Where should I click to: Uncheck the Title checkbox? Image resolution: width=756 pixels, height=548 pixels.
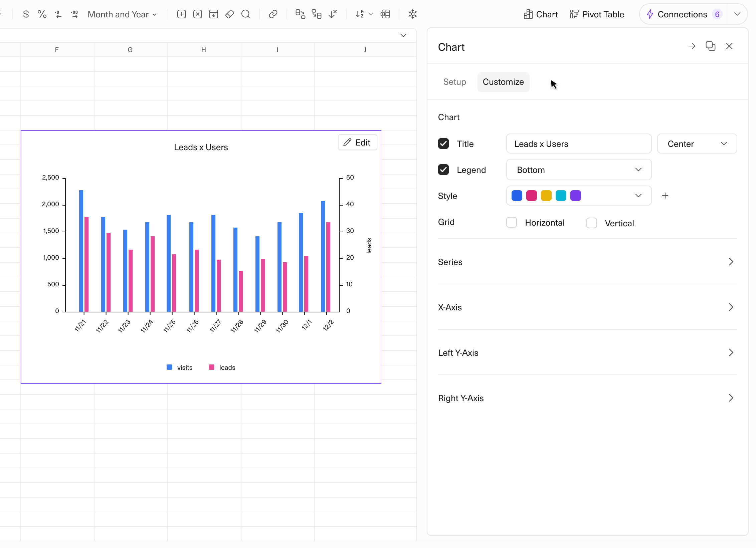click(x=443, y=144)
